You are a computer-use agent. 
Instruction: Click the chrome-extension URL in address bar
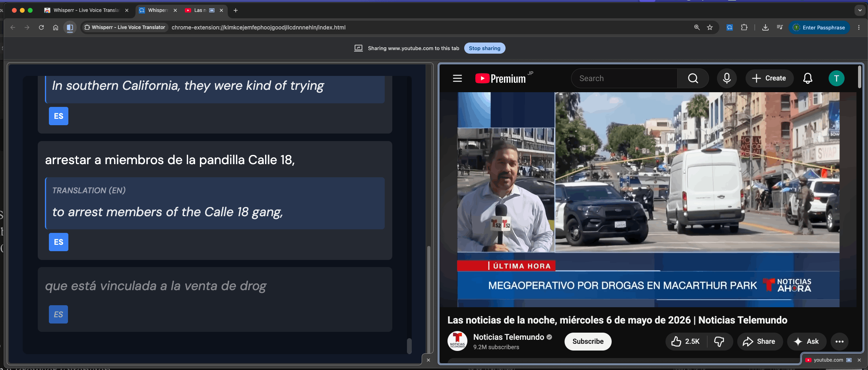point(258,27)
